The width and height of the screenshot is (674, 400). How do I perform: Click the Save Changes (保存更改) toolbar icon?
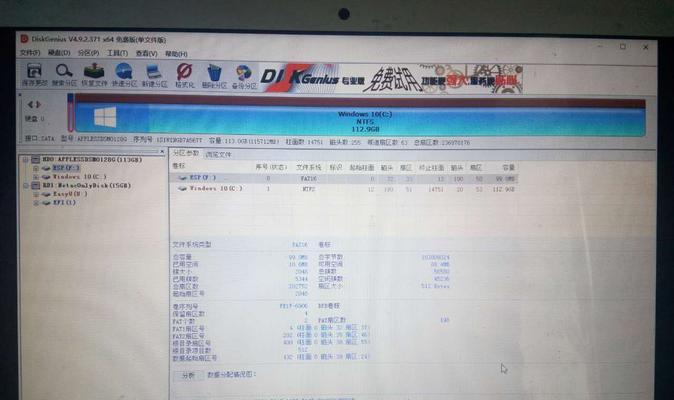[34, 74]
